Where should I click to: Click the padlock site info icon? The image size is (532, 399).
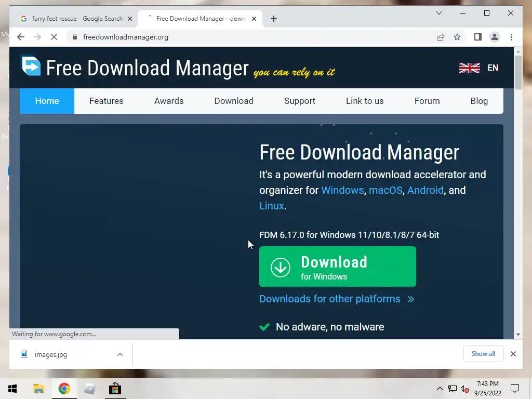(75, 37)
